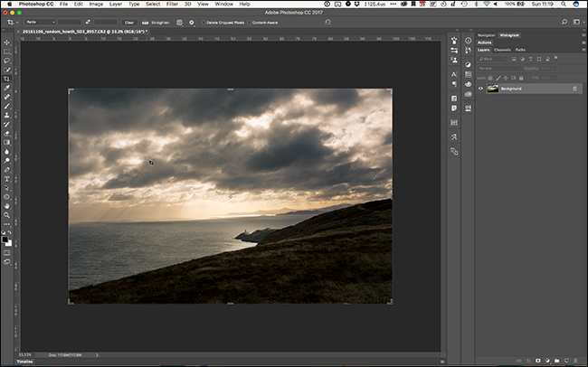Select the Move tool in the toolbar

7,42
